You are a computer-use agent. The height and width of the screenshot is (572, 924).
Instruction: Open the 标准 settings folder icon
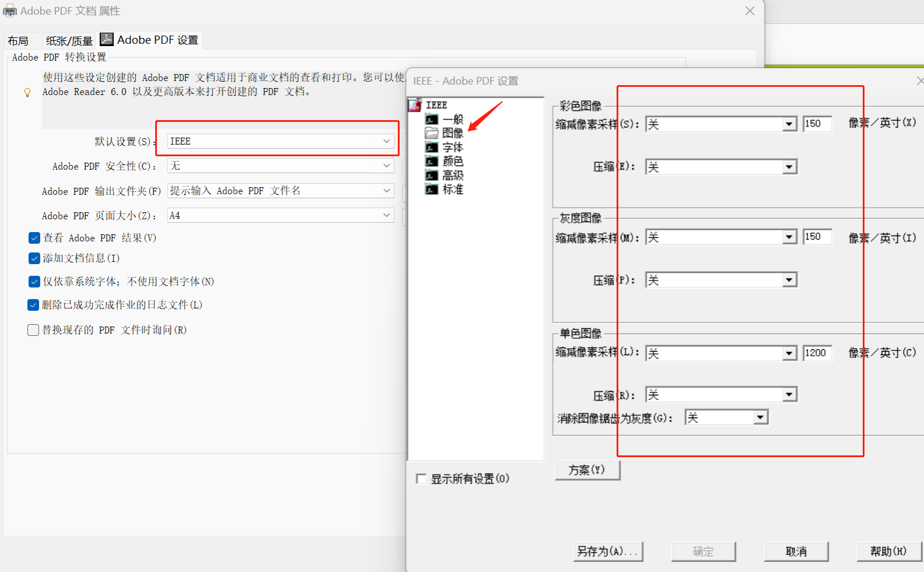(x=432, y=190)
